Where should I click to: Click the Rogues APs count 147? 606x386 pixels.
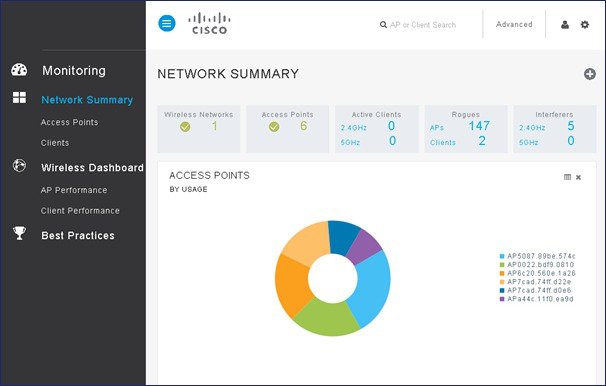click(479, 126)
